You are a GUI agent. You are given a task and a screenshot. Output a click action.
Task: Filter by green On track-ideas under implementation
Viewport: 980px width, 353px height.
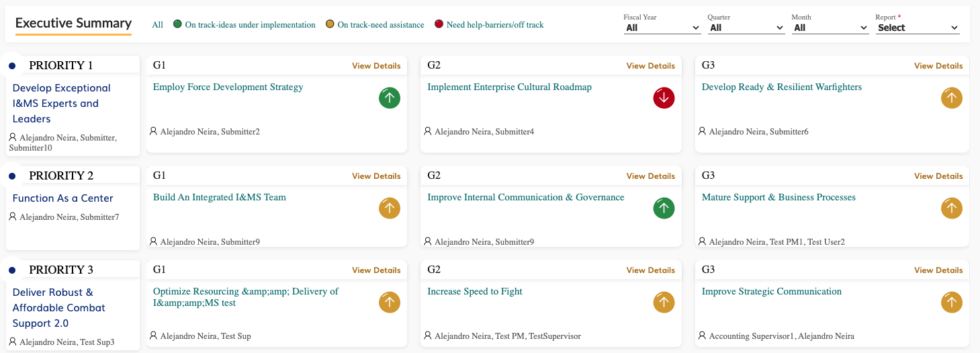244,25
